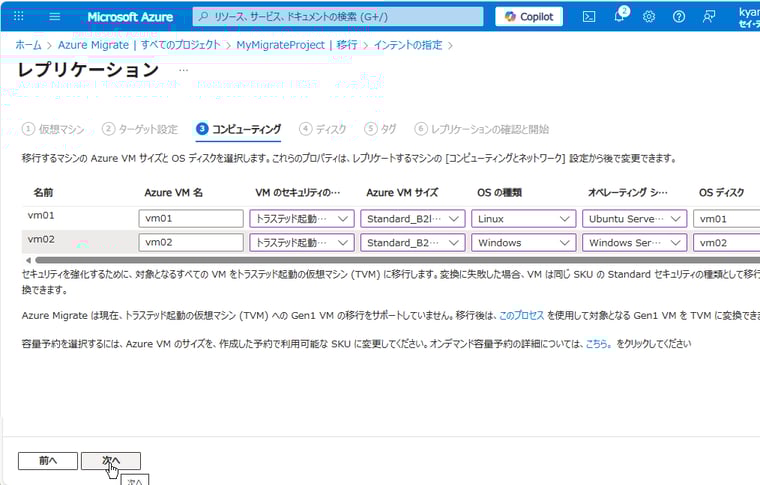Viewport: 760px width, 485px height.
Task: Open operating system dropdown showing Ubuntu Server
Action: [x=635, y=219]
